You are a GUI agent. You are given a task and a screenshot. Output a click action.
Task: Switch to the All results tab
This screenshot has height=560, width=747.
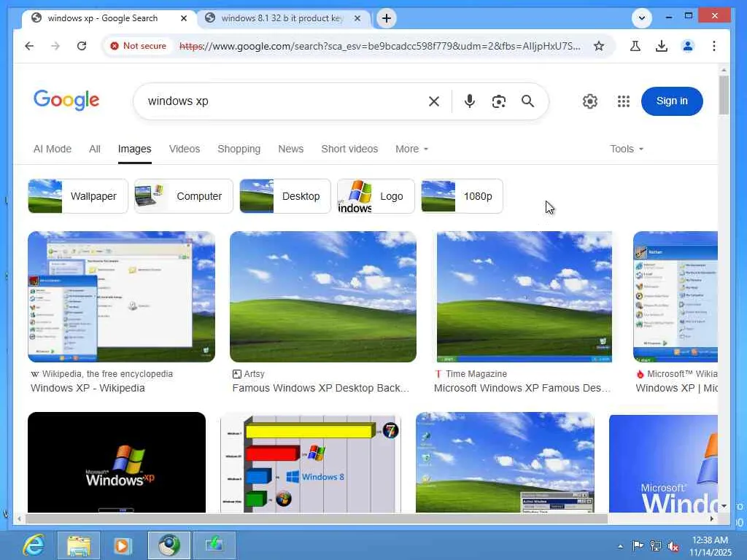[x=94, y=149]
